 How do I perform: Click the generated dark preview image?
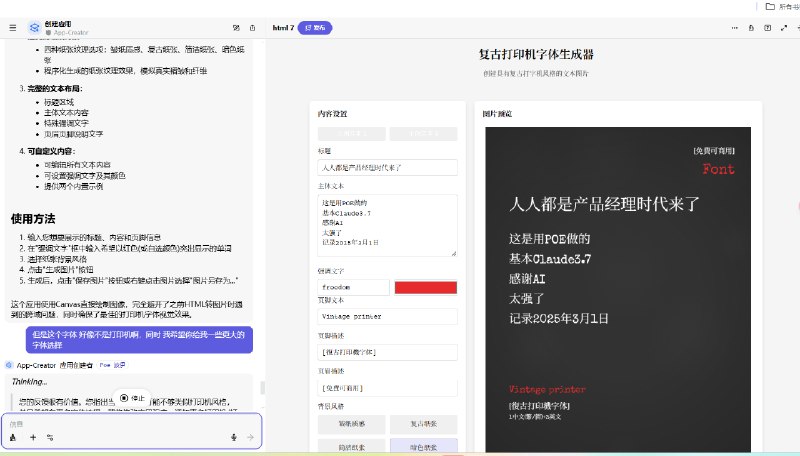[x=618, y=289]
